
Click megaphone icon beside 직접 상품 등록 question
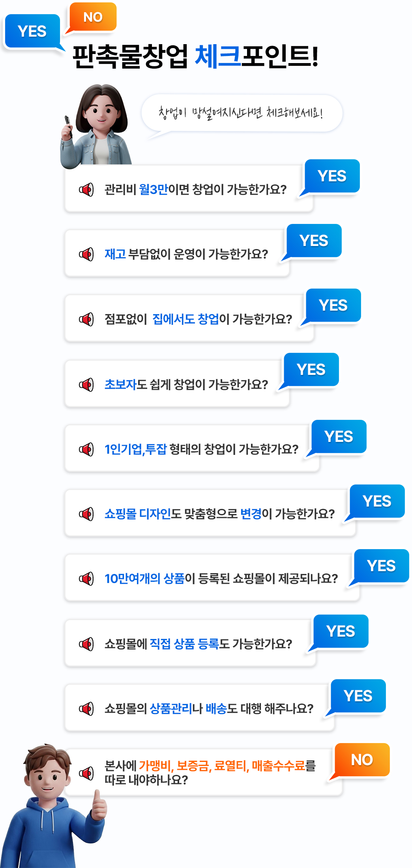click(86, 644)
